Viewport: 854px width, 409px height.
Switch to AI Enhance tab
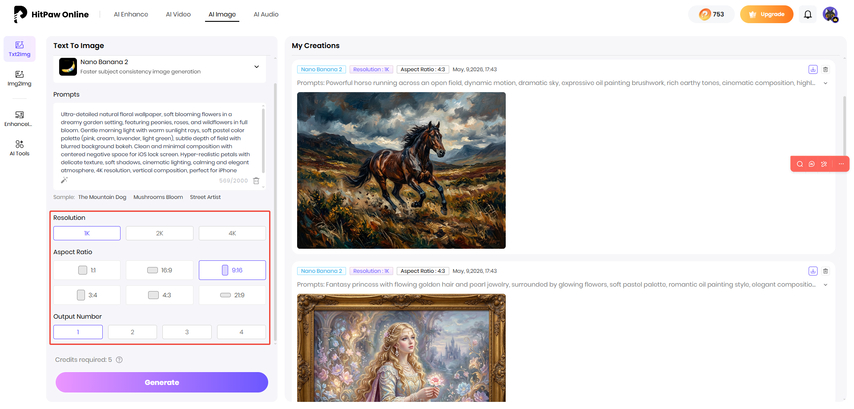point(131,15)
